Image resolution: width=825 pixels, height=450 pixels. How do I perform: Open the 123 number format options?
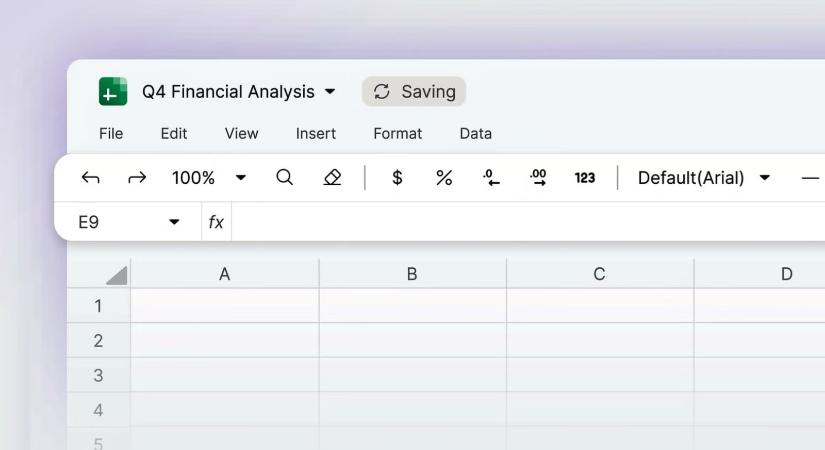(x=585, y=178)
